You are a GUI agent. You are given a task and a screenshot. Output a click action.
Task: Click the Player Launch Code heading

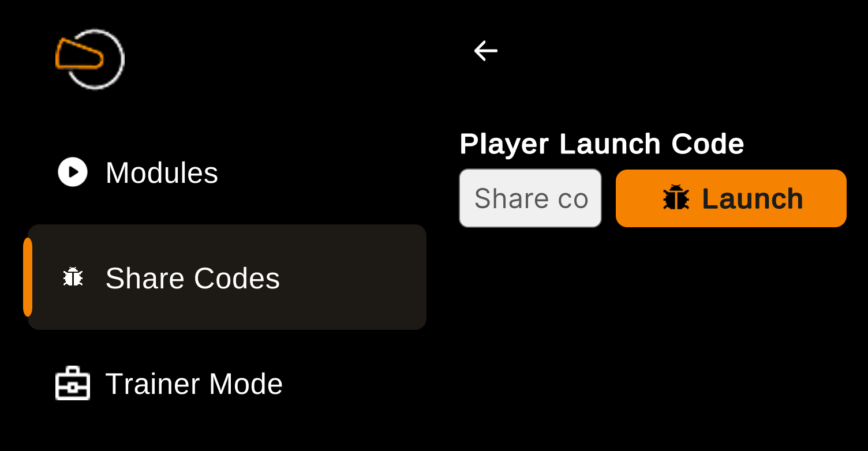click(602, 144)
